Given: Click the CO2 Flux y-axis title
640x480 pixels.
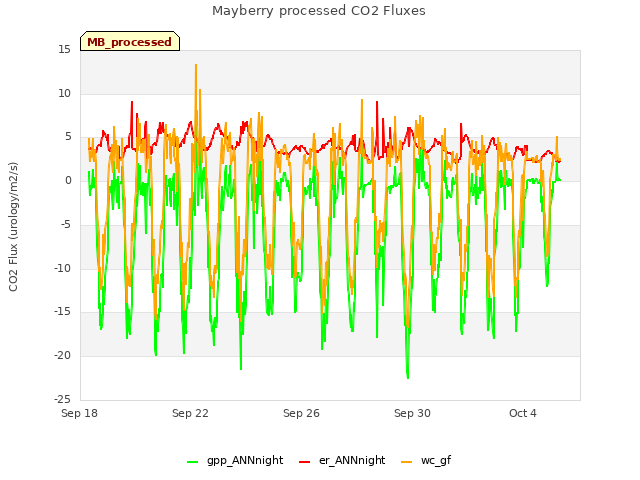Looking at the screenshot, I should 13,227.
